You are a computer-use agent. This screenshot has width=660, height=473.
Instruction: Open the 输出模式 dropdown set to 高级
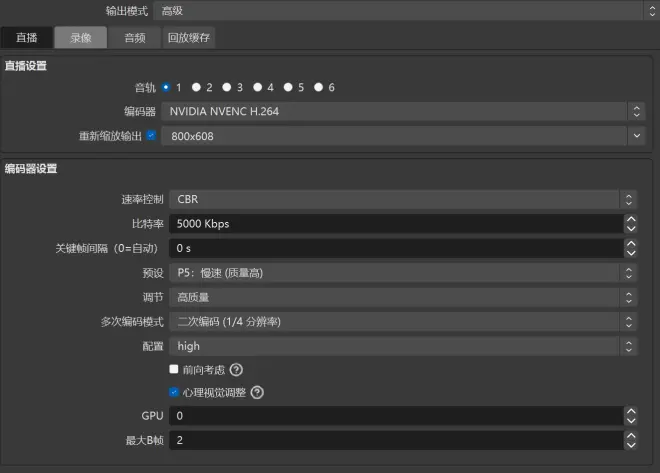pyautogui.click(x=405, y=11)
